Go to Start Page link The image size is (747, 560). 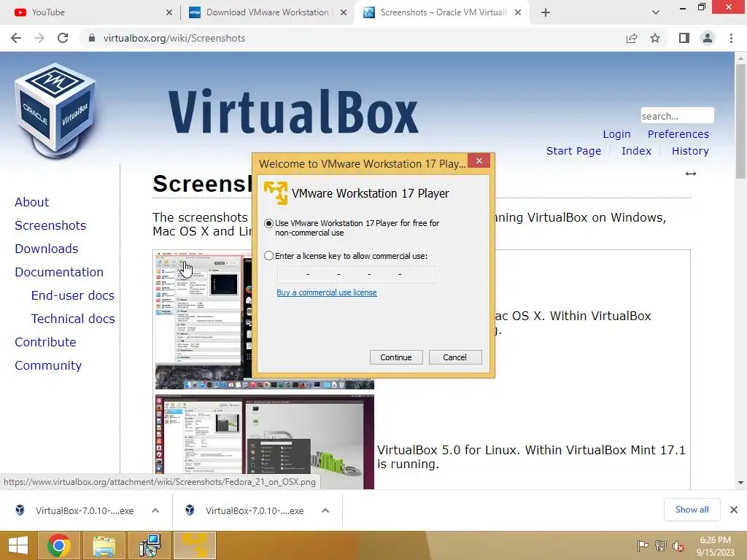[x=573, y=151]
